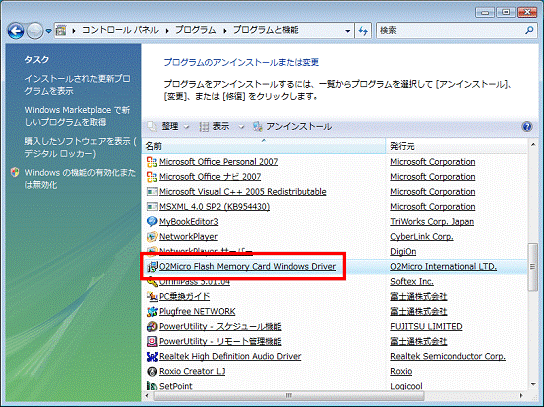Sort by the 発行元 column header
The image size is (544, 407).
click(456, 146)
